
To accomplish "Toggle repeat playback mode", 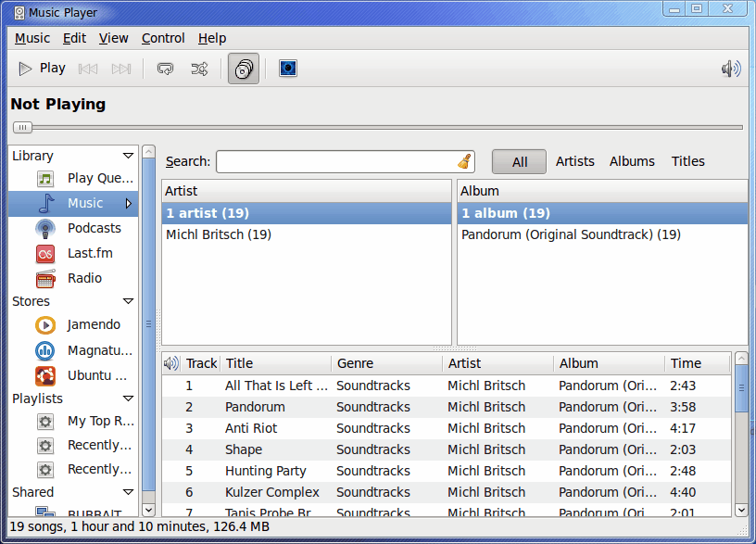I will tap(166, 69).
